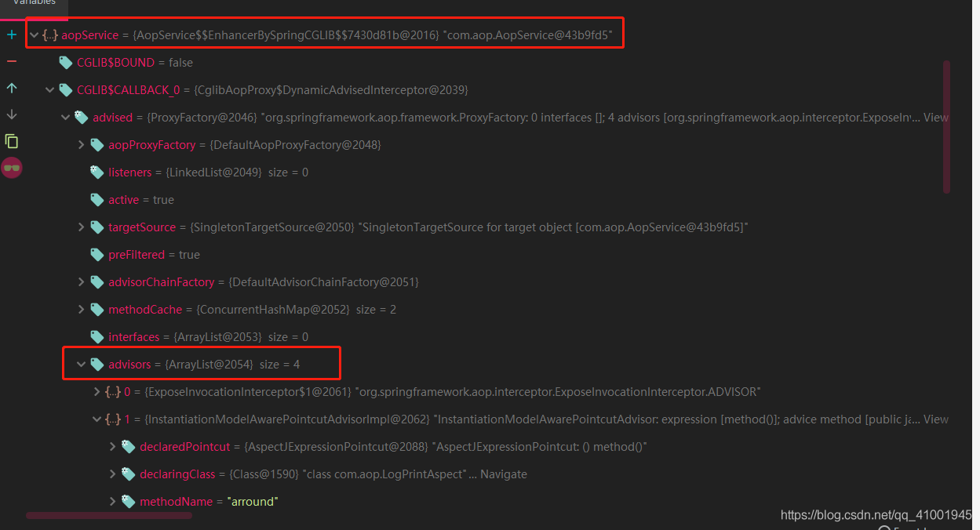
Task: Click the tag icon beside preFiltered
Action: [97, 255]
